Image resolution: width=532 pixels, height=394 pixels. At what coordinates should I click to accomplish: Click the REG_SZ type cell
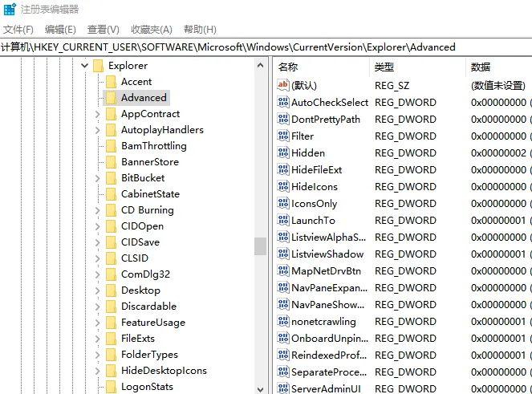pyautogui.click(x=392, y=86)
